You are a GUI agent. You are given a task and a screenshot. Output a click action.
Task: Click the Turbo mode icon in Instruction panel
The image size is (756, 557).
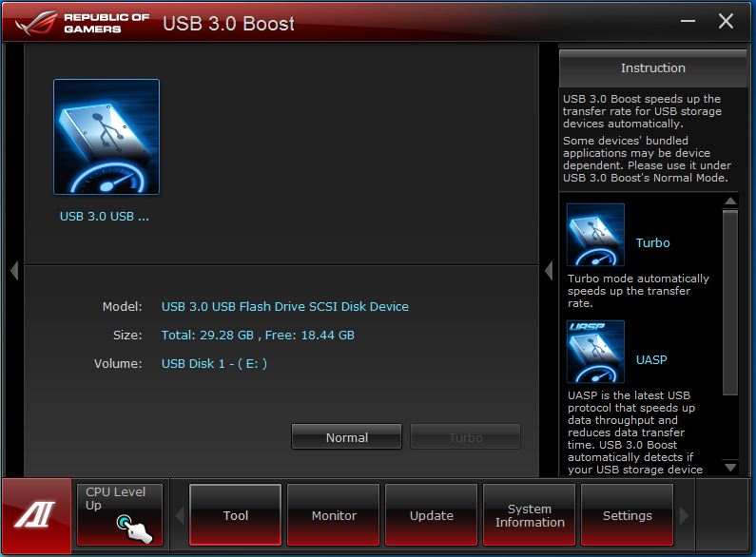(x=595, y=235)
